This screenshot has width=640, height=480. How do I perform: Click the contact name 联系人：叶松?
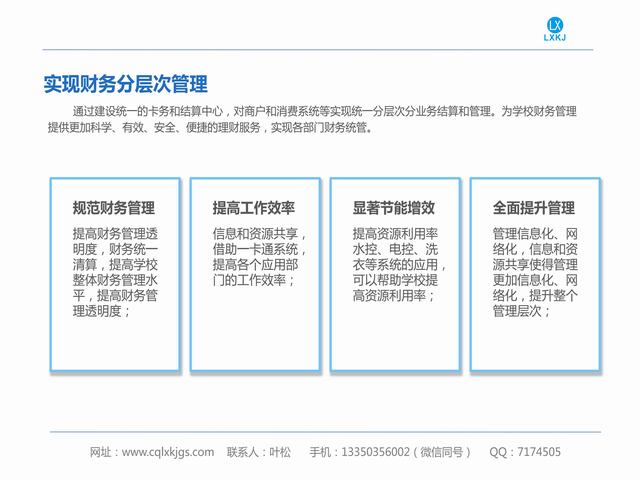click(x=259, y=452)
